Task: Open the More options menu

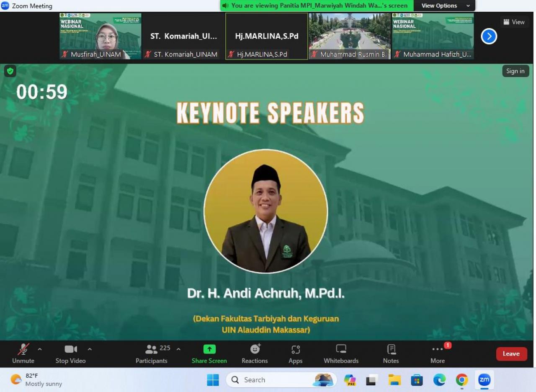Action: (437, 354)
